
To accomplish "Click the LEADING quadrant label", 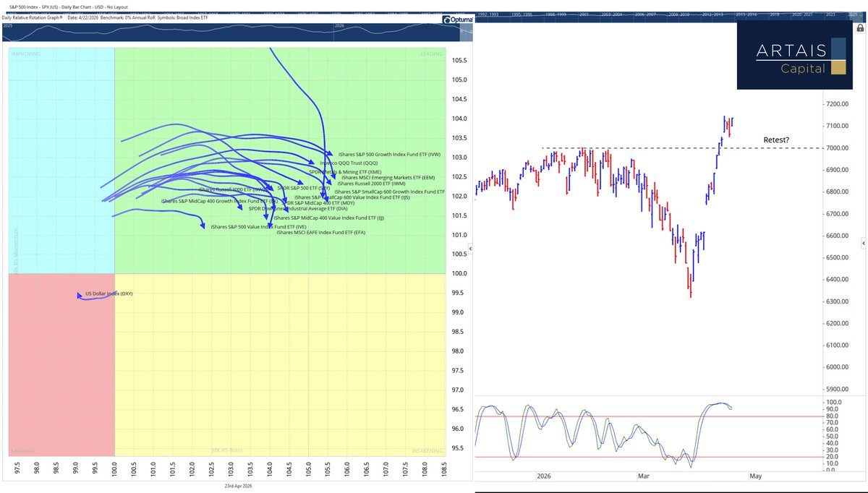I will pos(431,54).
